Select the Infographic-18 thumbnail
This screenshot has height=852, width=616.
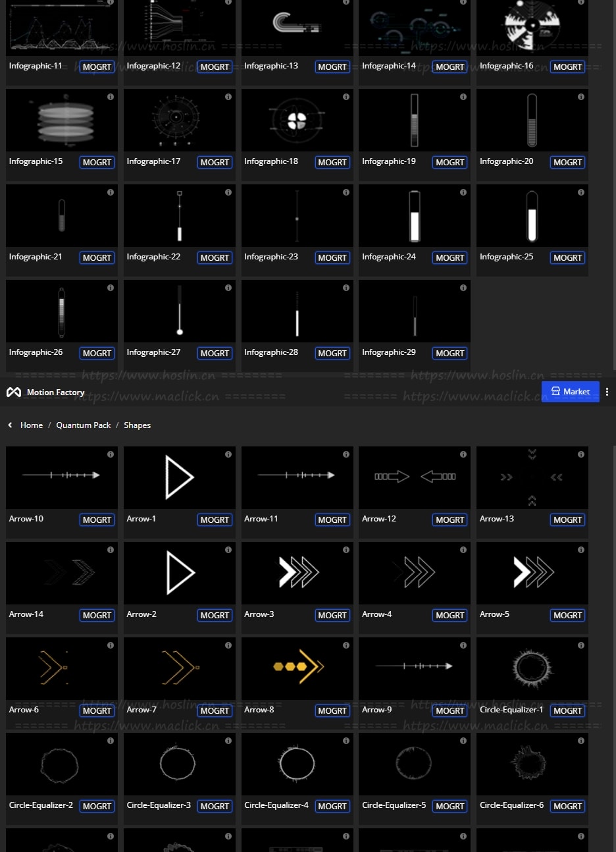pos(297,120)
